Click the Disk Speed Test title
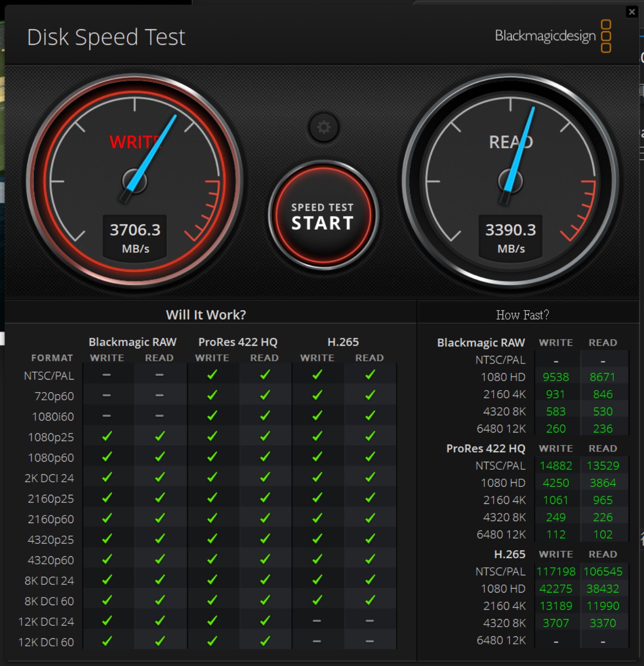The image size is (644, 666). tap(106, 37)
